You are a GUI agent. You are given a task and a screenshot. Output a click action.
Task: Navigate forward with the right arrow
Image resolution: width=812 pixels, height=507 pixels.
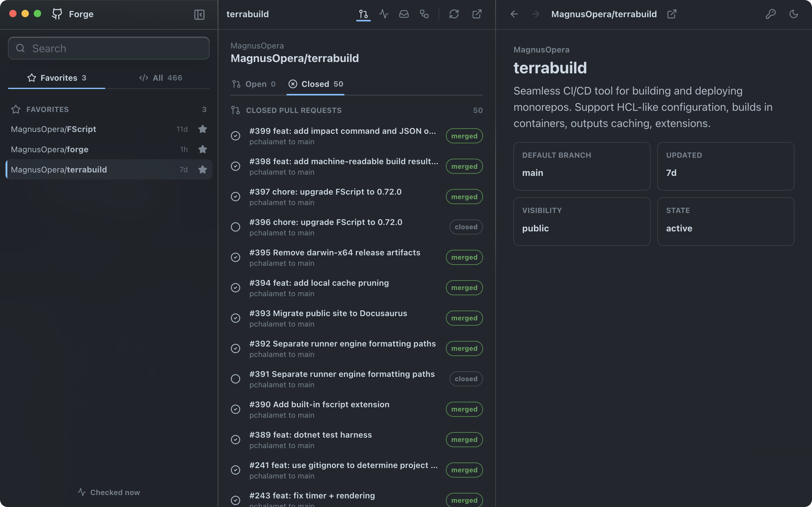click(536, 14)
